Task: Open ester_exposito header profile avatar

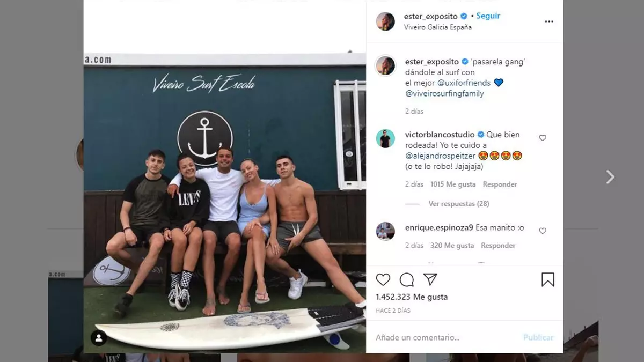Action: pos(385,21)
